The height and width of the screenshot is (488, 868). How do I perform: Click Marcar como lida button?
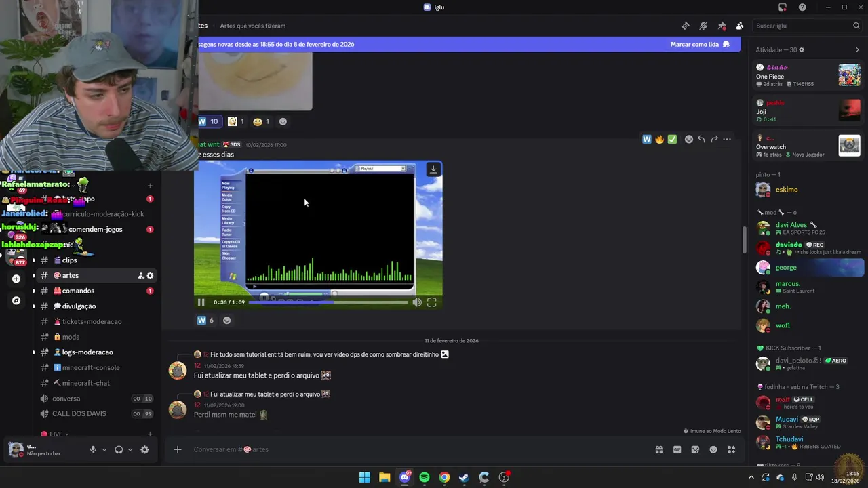[700, 44]
